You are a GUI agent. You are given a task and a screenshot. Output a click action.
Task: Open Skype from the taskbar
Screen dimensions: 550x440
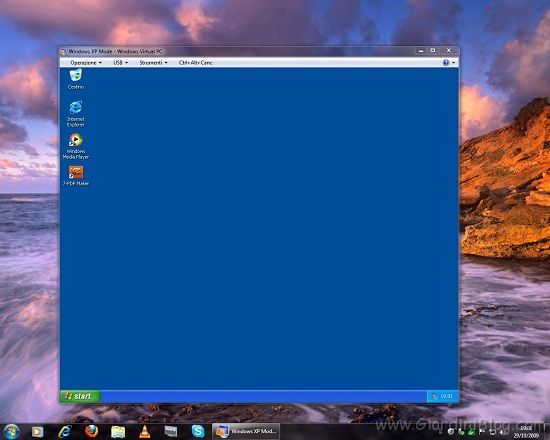[x=198, y=431]
